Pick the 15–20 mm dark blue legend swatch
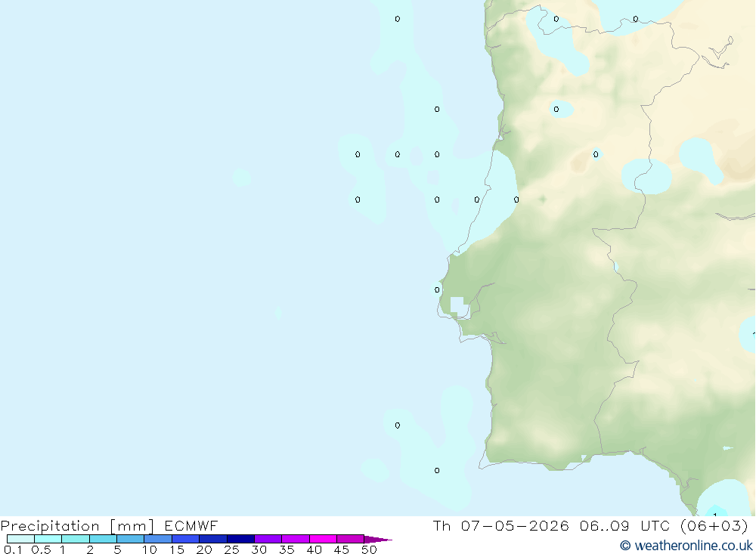756x554 pixels. [x=185, y=539]
